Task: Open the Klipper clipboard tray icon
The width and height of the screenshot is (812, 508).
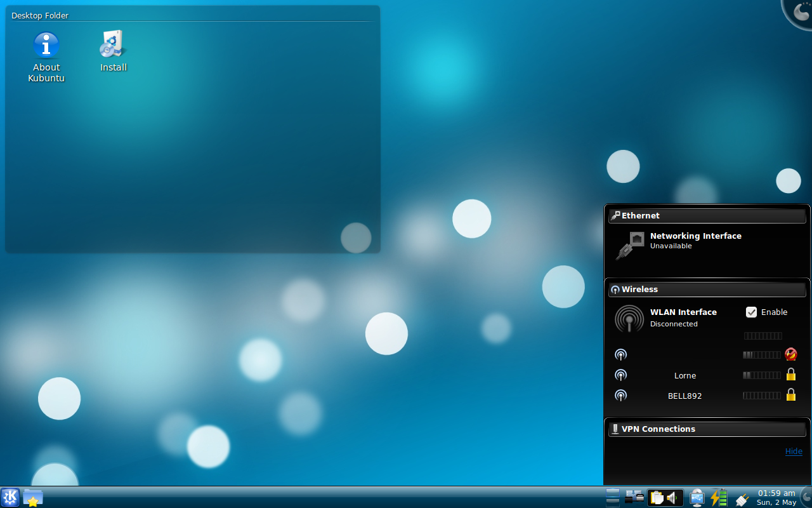Action: click(657, 497)
